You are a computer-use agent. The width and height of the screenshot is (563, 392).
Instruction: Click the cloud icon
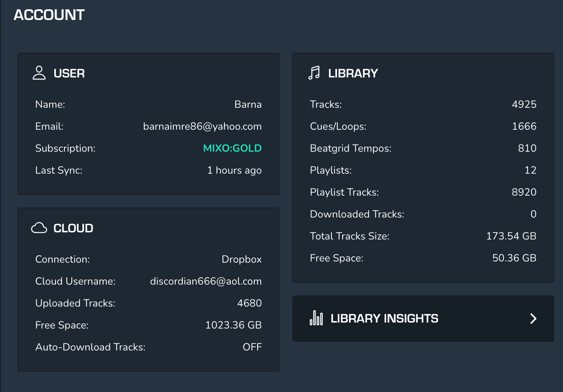[x=39, y=228]
